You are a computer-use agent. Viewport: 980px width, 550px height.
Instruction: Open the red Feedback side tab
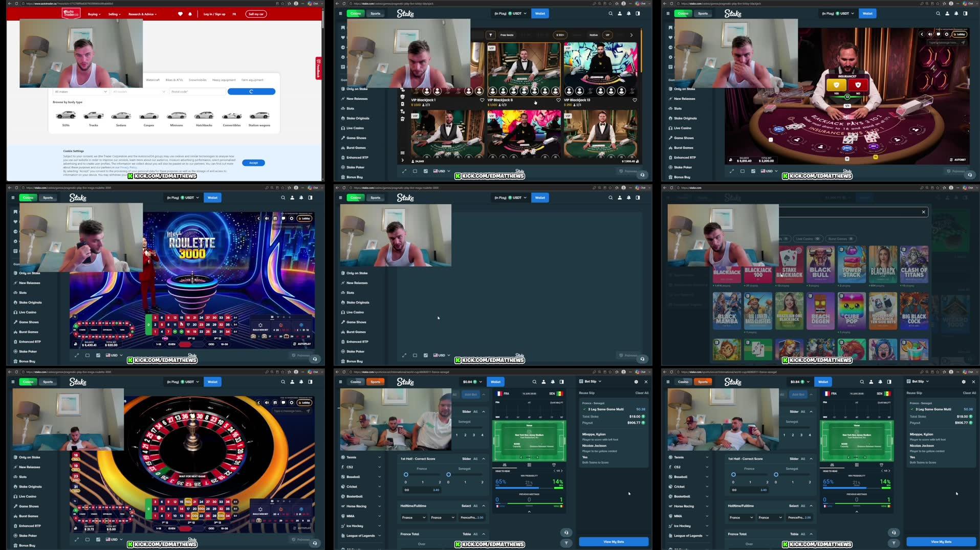(x=318, y=68)
